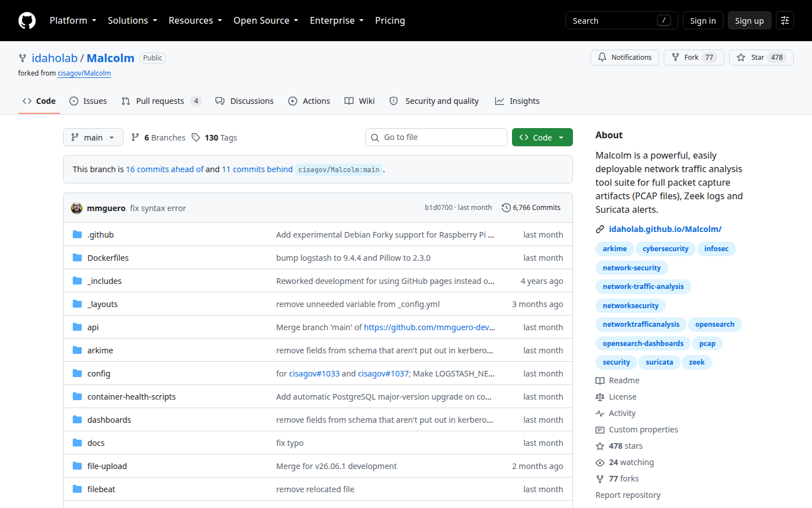Click the Go to file input
This screenshot has width=812, height=508.
[436, 137]
